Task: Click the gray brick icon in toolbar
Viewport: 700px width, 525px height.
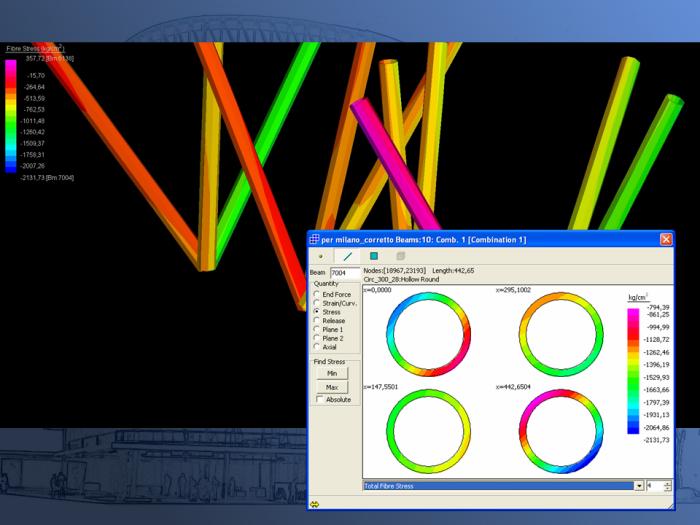Action: [400, 256]
